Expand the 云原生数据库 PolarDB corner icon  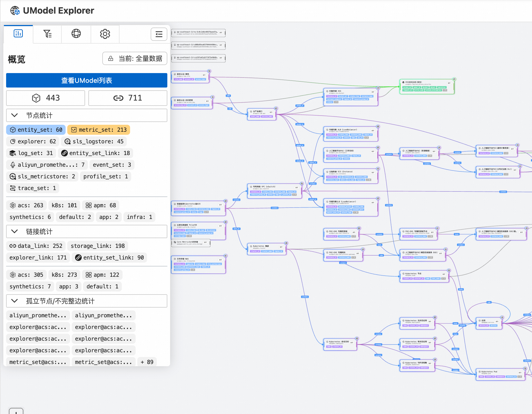pyautogui.click(x=226, y=222)
